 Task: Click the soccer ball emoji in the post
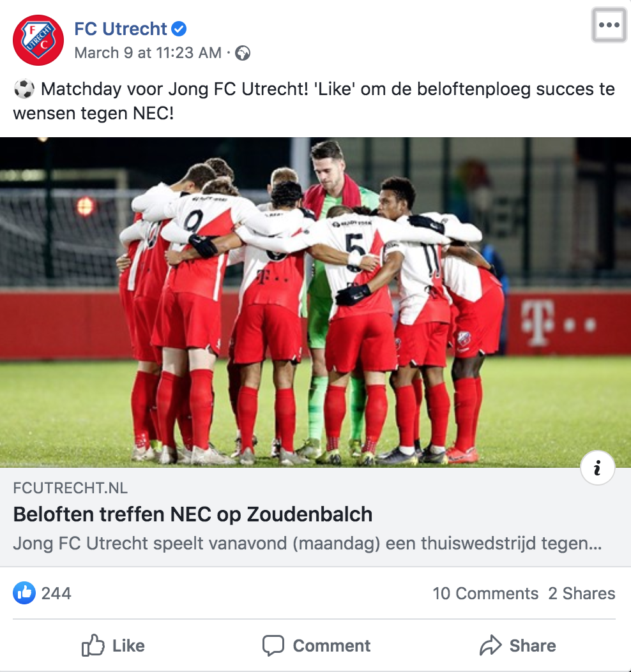24,89
